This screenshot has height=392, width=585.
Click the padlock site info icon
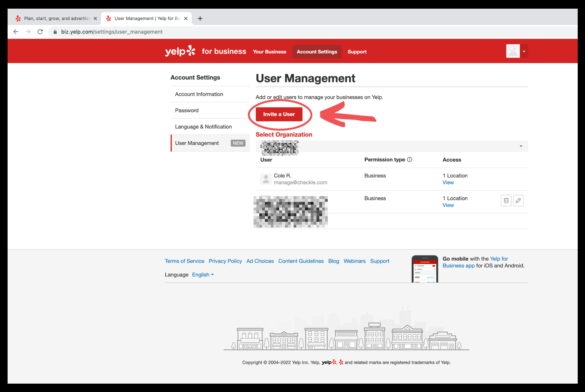(x=55, y=32)
